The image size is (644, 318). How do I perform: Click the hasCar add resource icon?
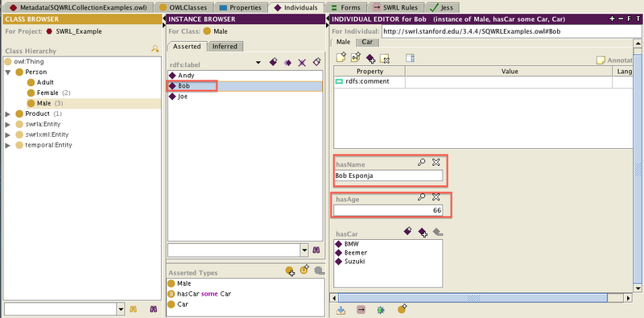(x=423, y=233)
